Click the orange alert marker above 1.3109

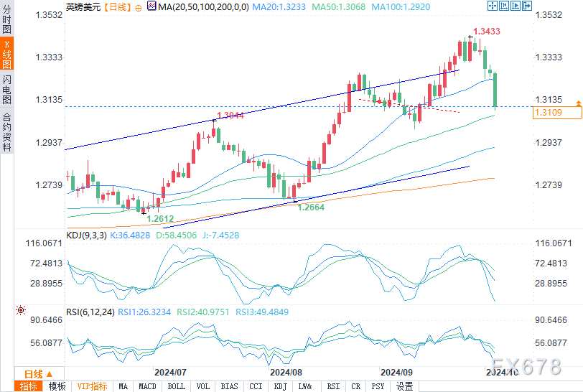(578, 103)
